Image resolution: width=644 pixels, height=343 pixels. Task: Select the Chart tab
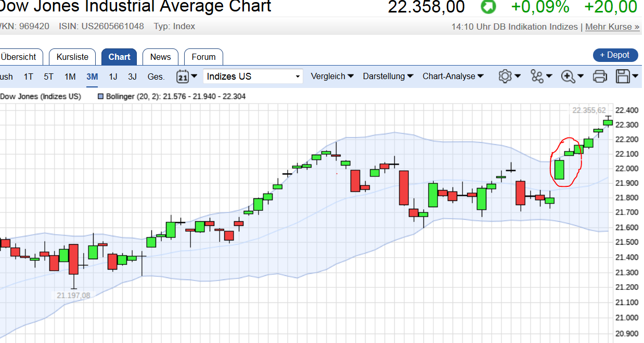point(119,57)
